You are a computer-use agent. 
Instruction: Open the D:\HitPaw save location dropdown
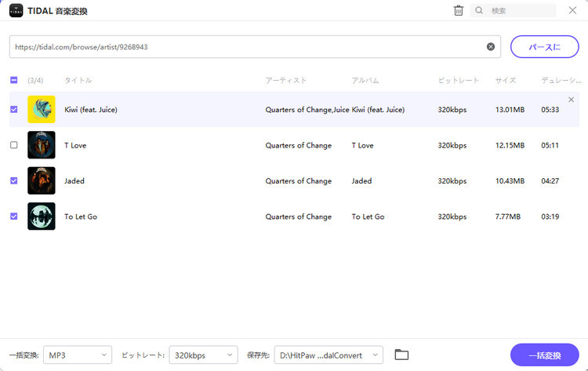[x=328, y=355]
